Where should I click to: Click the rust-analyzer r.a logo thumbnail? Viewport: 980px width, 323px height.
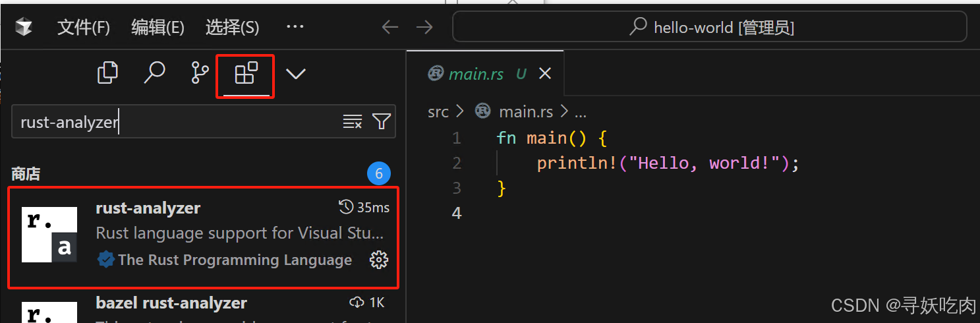coord(49,235)
